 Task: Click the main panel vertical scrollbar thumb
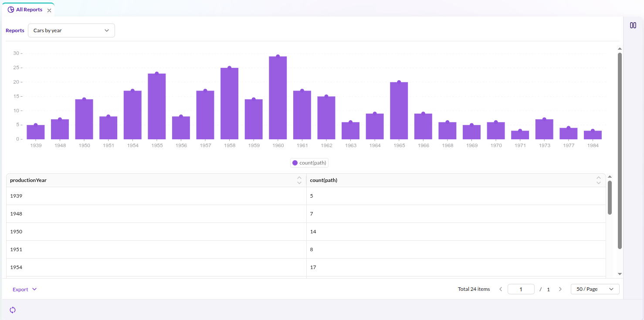[620, 151]
